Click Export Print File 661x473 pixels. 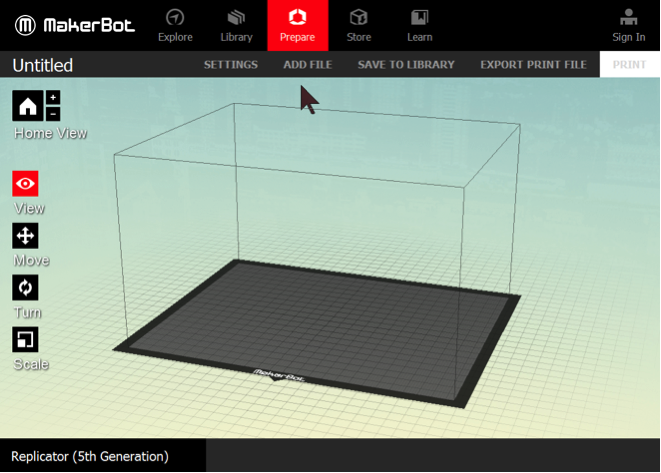coord(533,64)
